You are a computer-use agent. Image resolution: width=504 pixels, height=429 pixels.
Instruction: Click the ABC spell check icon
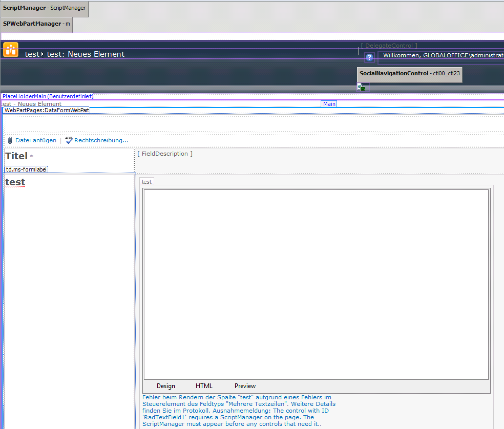[x=69, y=140]
